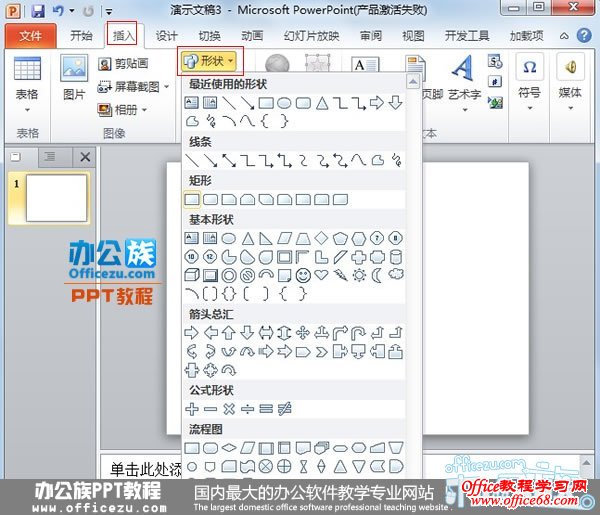Viewport: 600px width, 515px height.
Task: Select the diamond shape under 基本形状
Action: click(x=321, y=238)
